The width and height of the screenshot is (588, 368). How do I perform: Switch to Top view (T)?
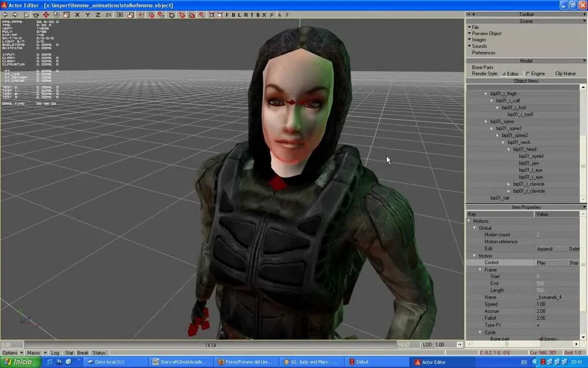[x=252, y=15]
